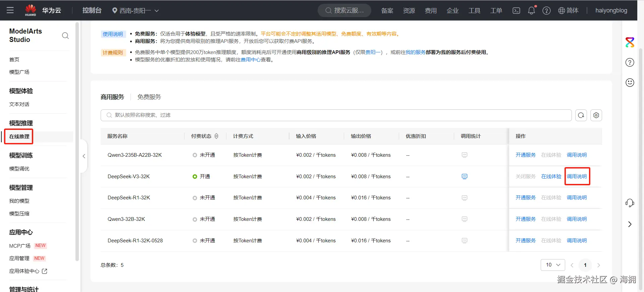The image size is (644, 292).
Task: Collapse the left sidebar panel
Action: pos(84,156)
